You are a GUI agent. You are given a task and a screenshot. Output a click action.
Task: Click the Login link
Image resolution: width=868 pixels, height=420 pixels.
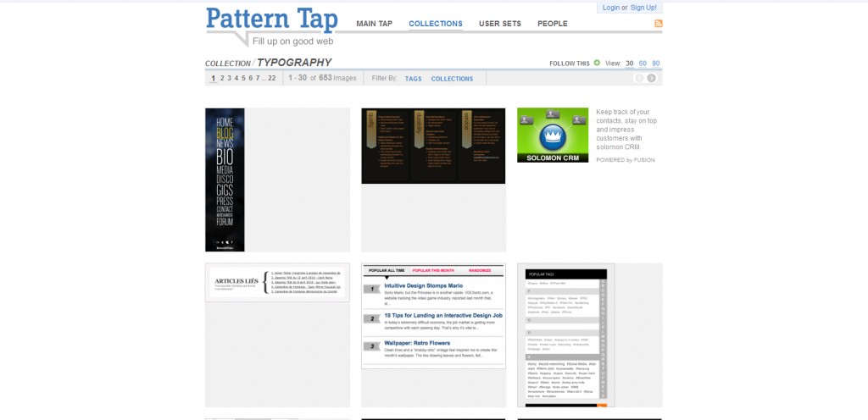pos(611,8)
